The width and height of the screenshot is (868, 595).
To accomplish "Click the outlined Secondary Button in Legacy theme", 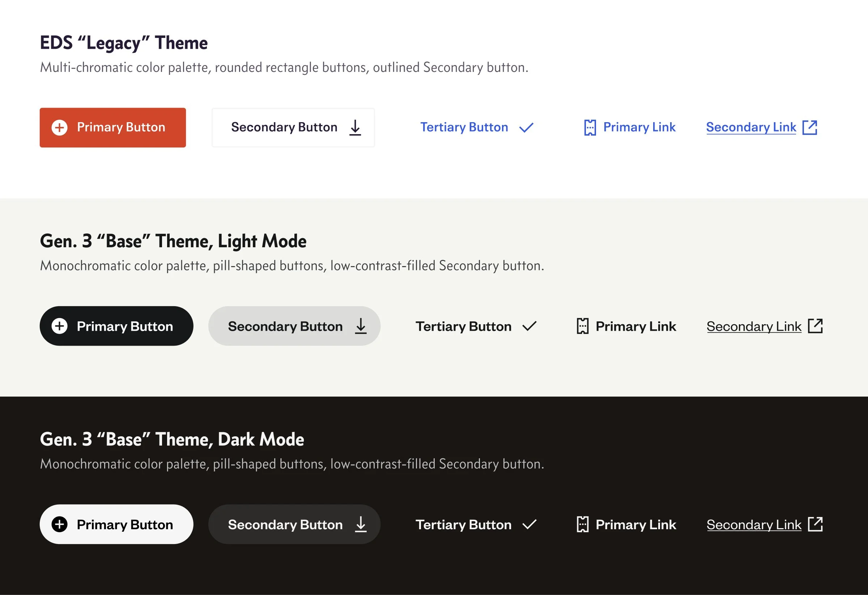I will point(293,128).
